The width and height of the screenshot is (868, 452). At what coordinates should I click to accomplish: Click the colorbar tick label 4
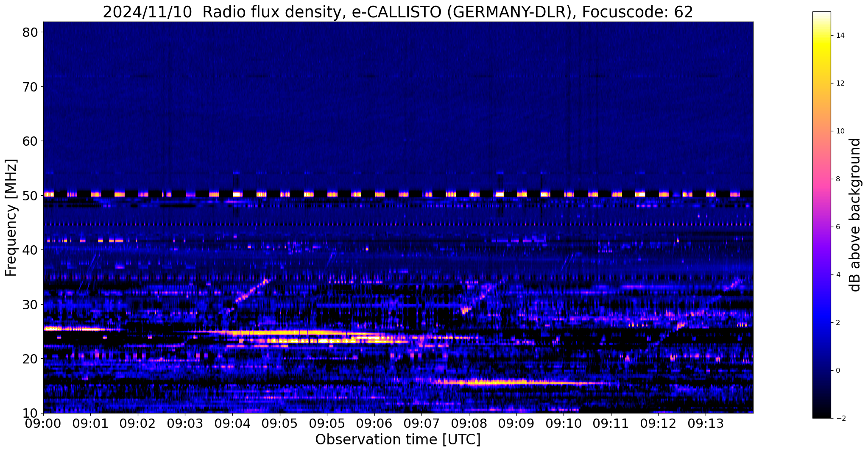coord(838,275)
